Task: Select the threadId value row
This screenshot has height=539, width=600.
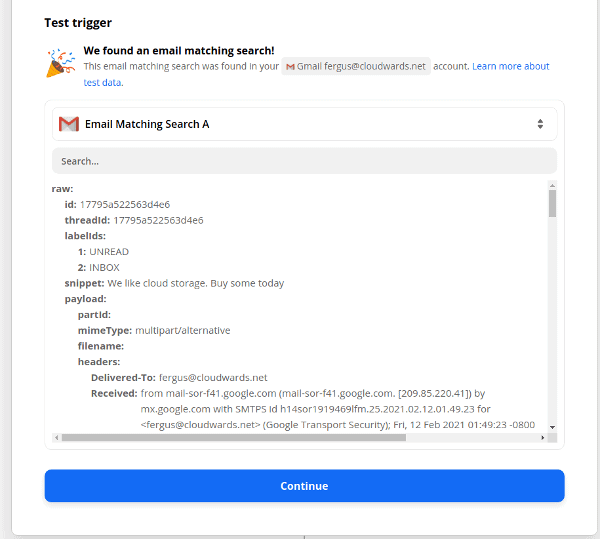Action: pos(134,220)
